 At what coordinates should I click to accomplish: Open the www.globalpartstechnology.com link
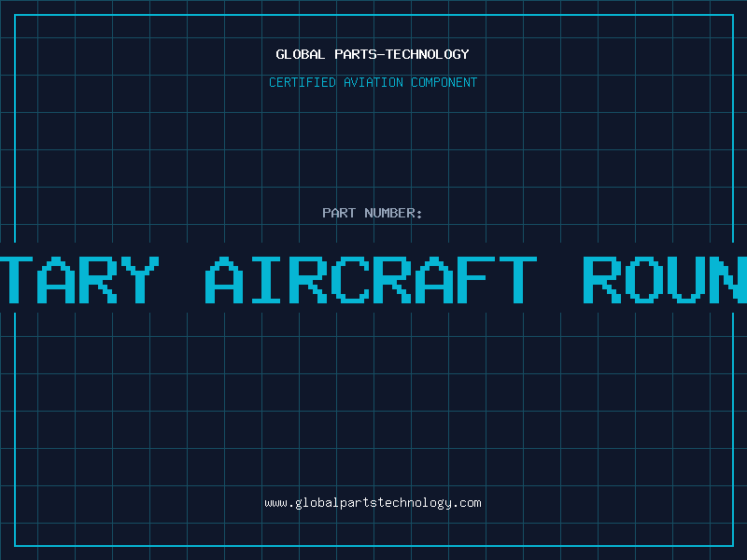pyautogui.click(x=373, y=503)
